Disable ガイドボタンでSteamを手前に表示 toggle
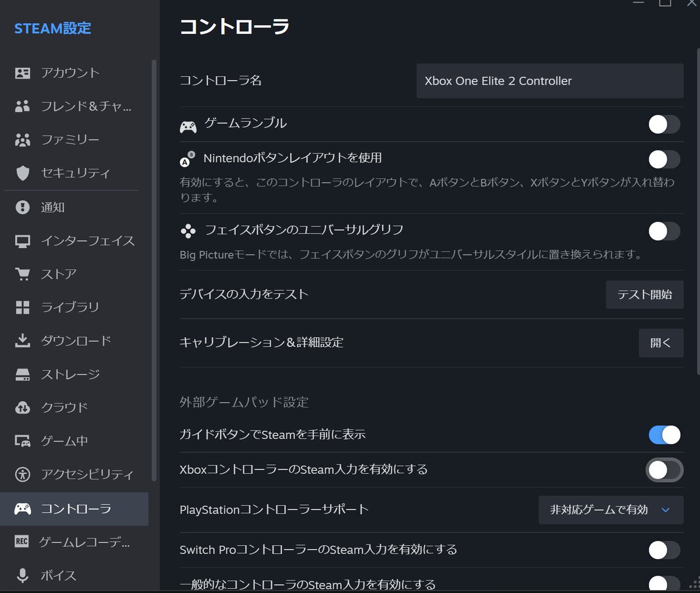 coord(664,434)
